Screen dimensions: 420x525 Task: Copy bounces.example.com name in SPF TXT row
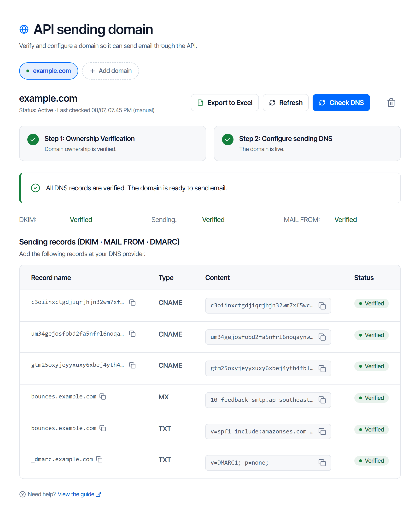(103, 428)
